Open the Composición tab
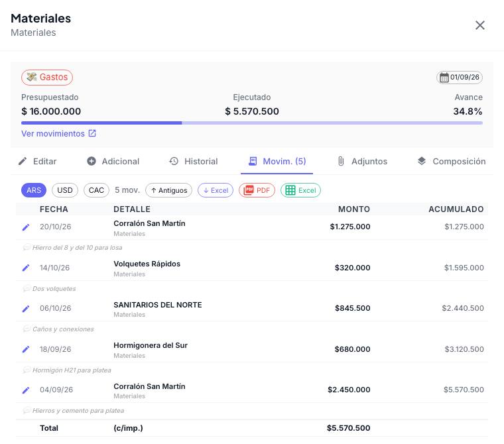The image size is (504, 444). [x=452, y=161]
